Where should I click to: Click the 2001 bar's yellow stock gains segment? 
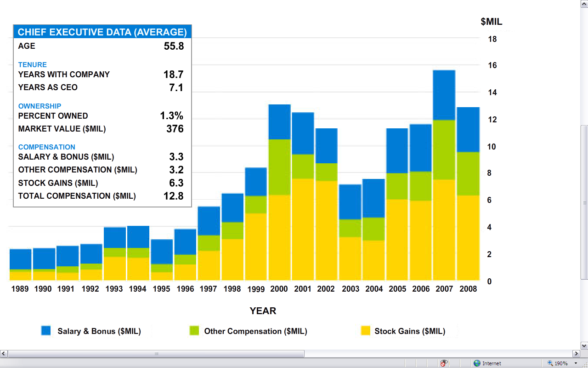pyautogui.click(x=303, y=229)
